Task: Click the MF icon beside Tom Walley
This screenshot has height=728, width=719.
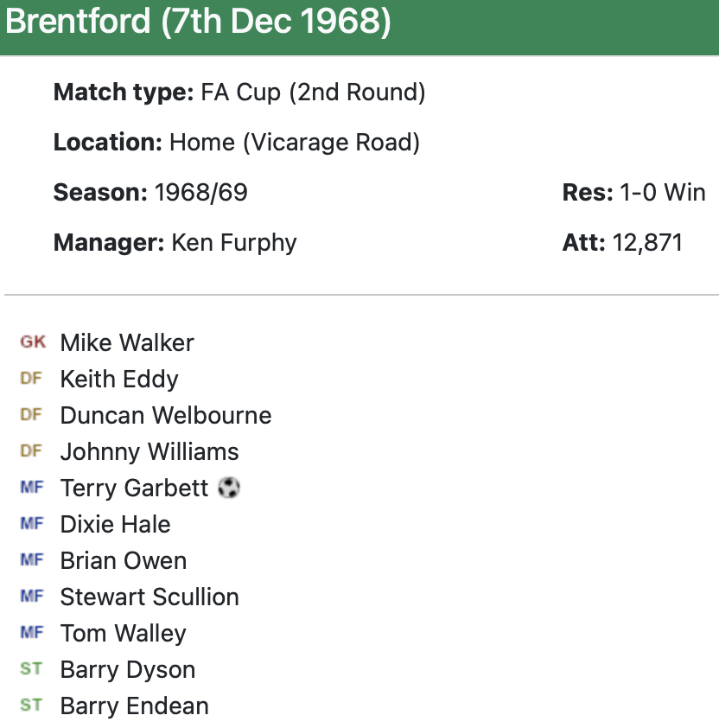Action: (x=32, y=633)
